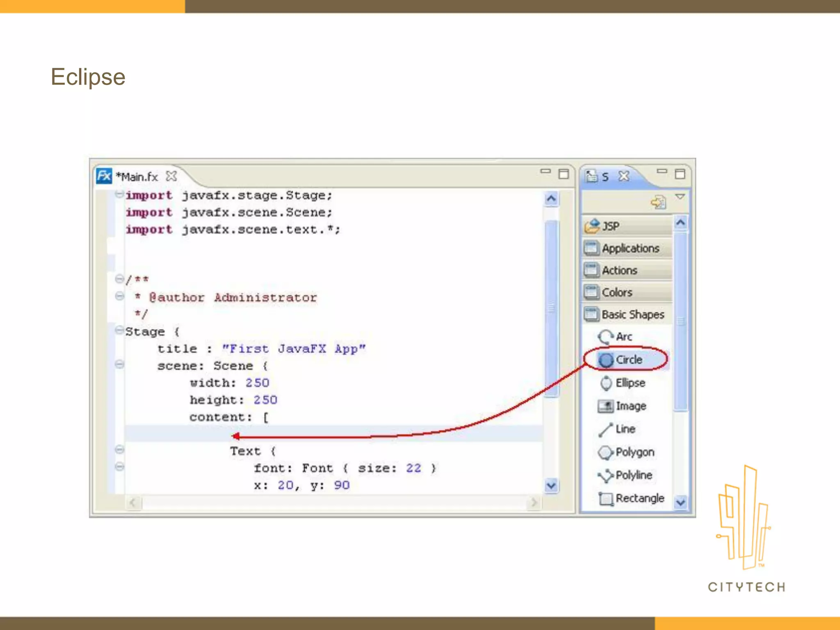
Task: Select the Circle shape snippet
Action: coord(621,360)
